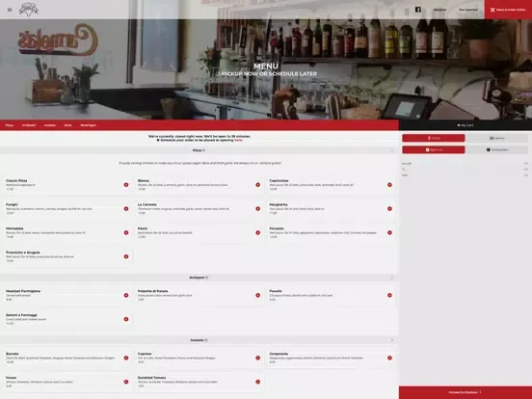The image size is (532, 399).
Task: Choose the Schedule Later option
Action: click(x=496, y=149)
